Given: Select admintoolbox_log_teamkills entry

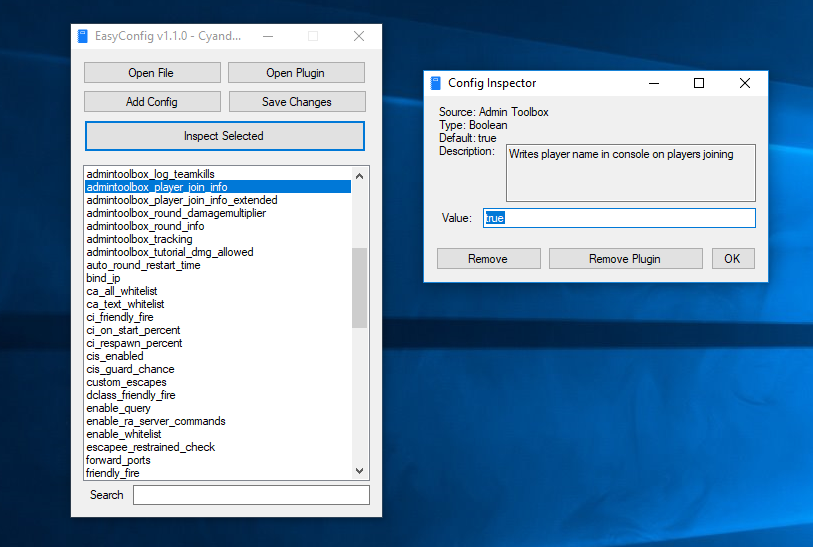Looking at the screenshot, I should click(x=218, y=174).
